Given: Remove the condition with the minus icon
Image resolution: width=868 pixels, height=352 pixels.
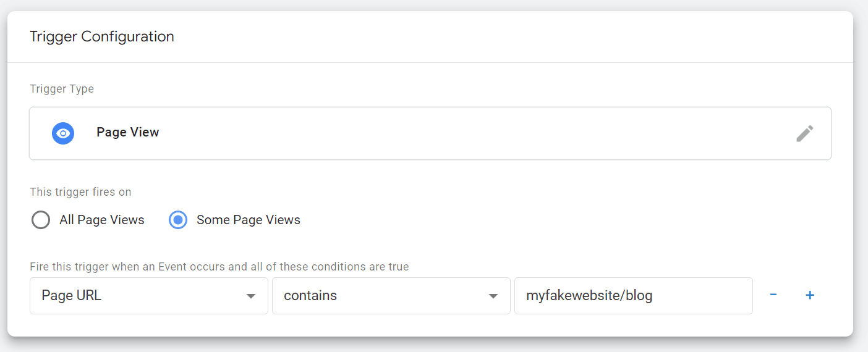Looking at the screenshot, I should (773, 295).
